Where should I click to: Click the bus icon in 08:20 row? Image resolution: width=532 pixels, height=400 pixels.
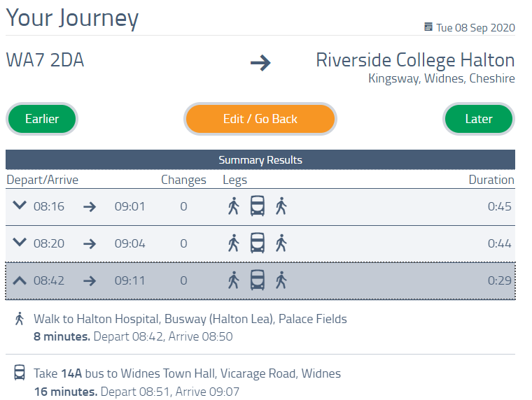point(258,243)
